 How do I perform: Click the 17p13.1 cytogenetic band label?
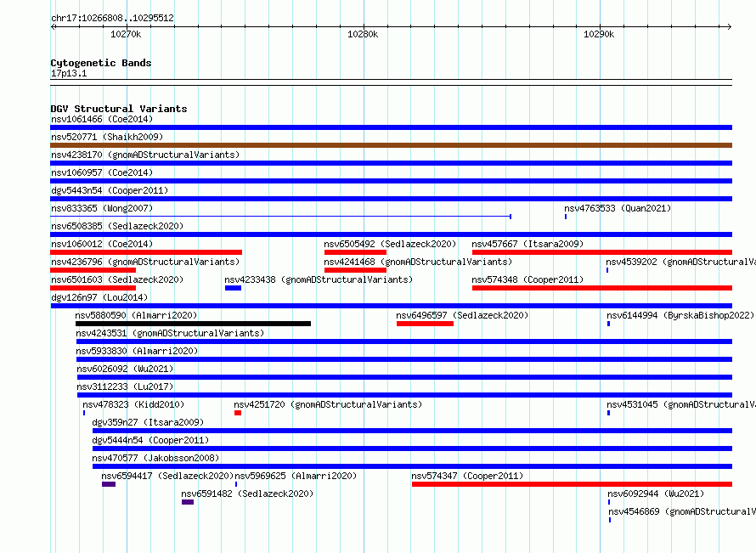(x=69, y=73)
